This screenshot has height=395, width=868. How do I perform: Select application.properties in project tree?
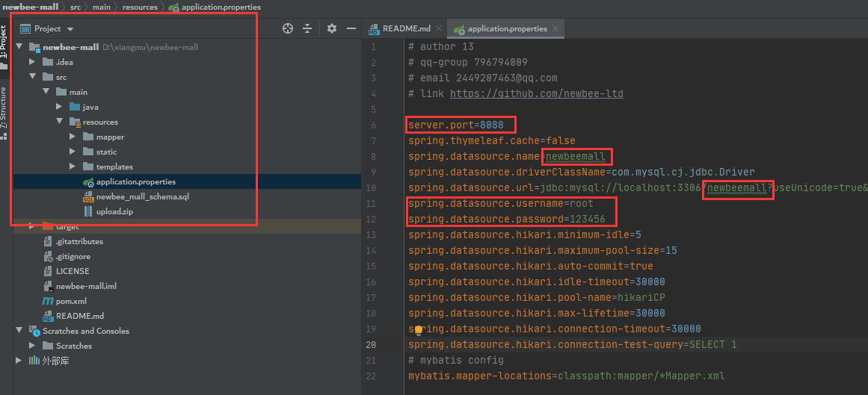click(135, 181)
